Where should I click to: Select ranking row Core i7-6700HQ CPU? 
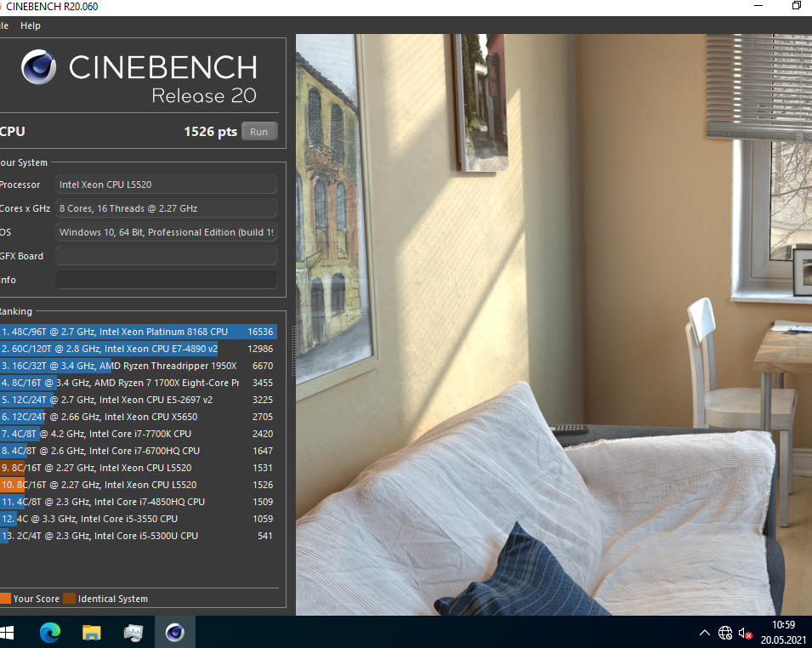pos(139,451)
